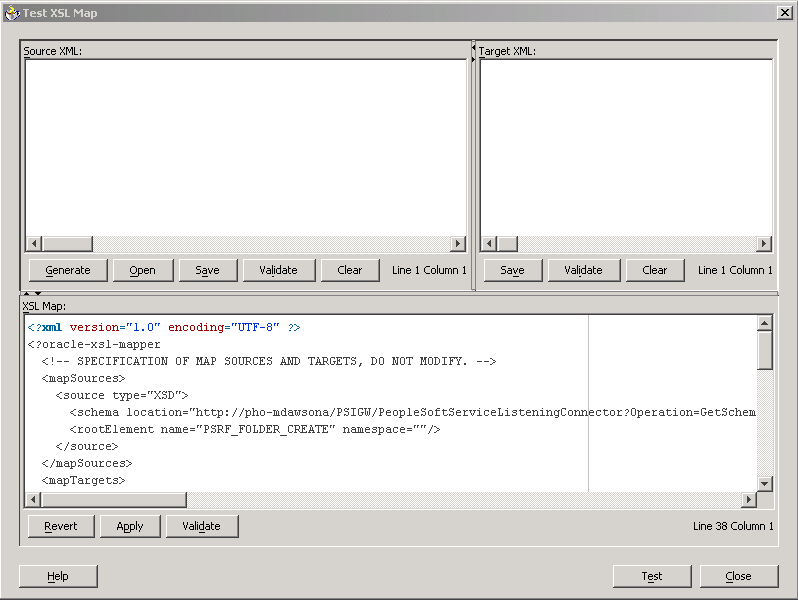Click the splitter arrows above XSL Map
798x600 pixels.
click(32, 294)
